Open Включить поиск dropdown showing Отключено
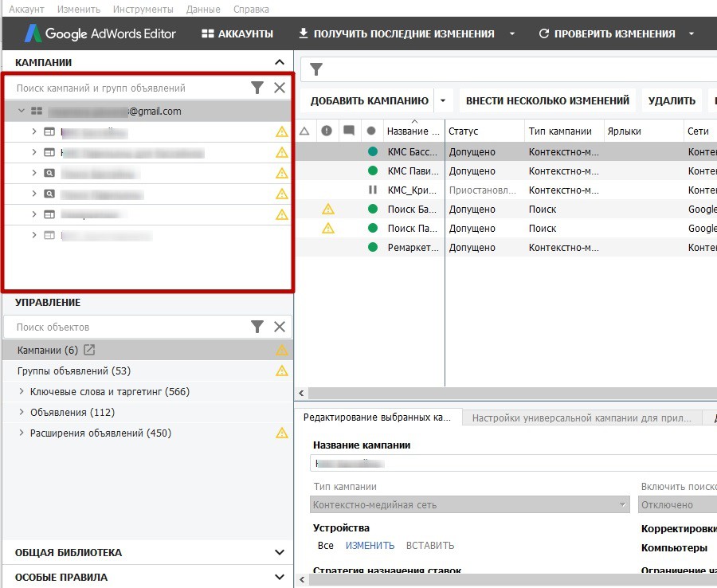Viewport: 717px width, 588px height. tap(678, 505)
